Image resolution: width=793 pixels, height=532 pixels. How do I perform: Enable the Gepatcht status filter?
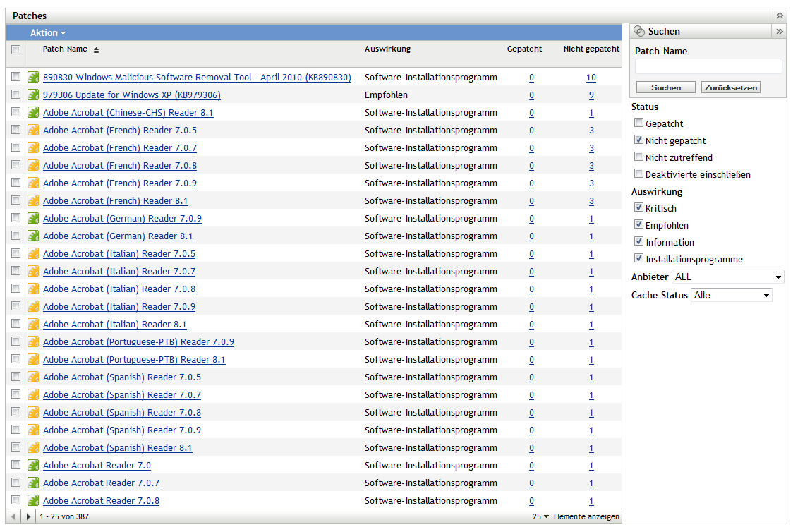(x=638, y=123)
